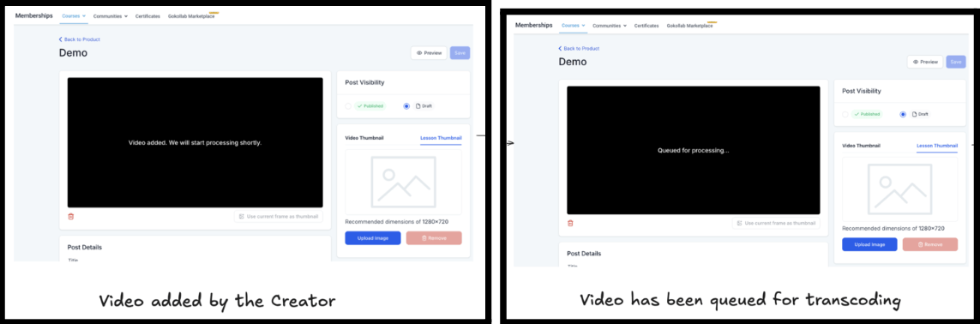
Task: Select Published radio in left screenshot
Action: pos(348,106)
